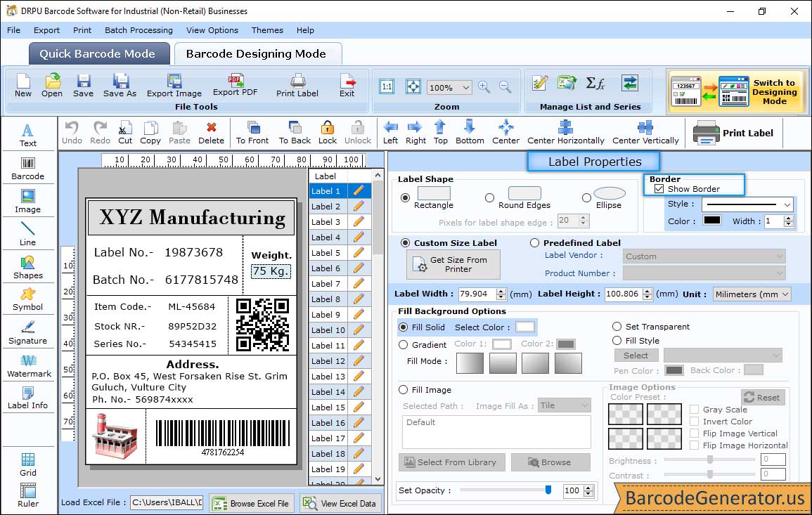
Task: Click Center Horizontally icon
Action: coord(565,133)
